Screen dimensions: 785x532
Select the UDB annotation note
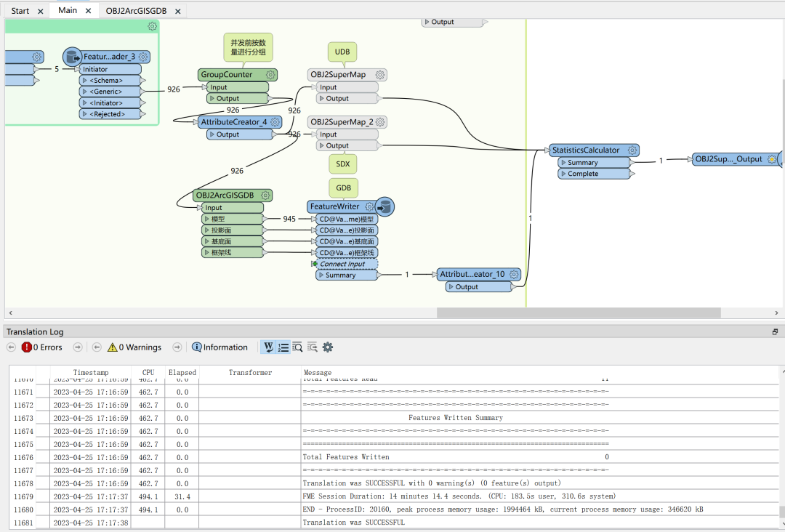coord(342,52)
